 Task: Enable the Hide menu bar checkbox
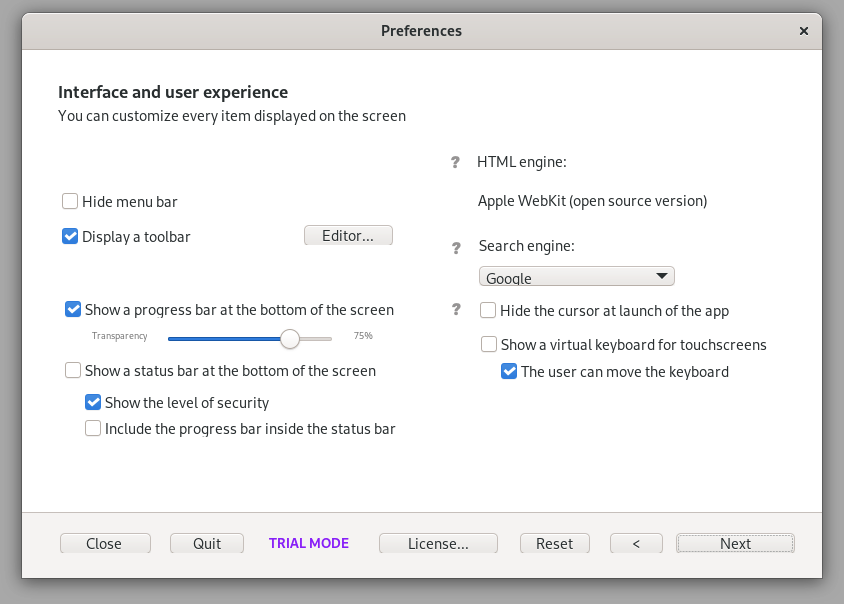[x=70, y=201]
